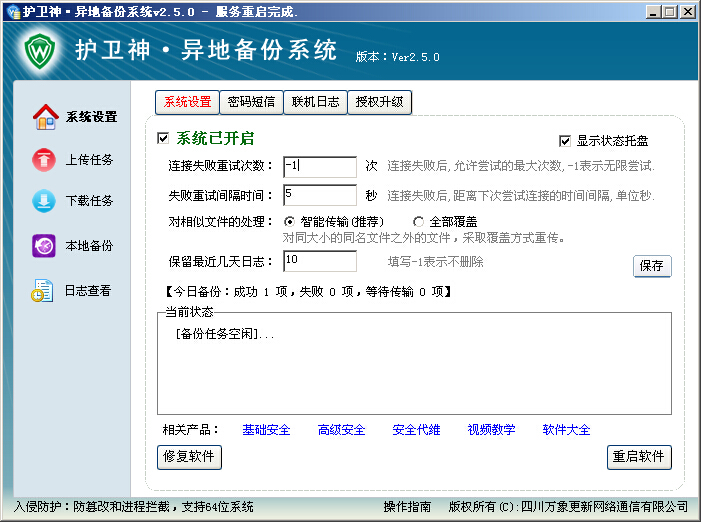Follow the 视频教学 link
The width and height of the screenshot is (701, 522).
point(491,430)
